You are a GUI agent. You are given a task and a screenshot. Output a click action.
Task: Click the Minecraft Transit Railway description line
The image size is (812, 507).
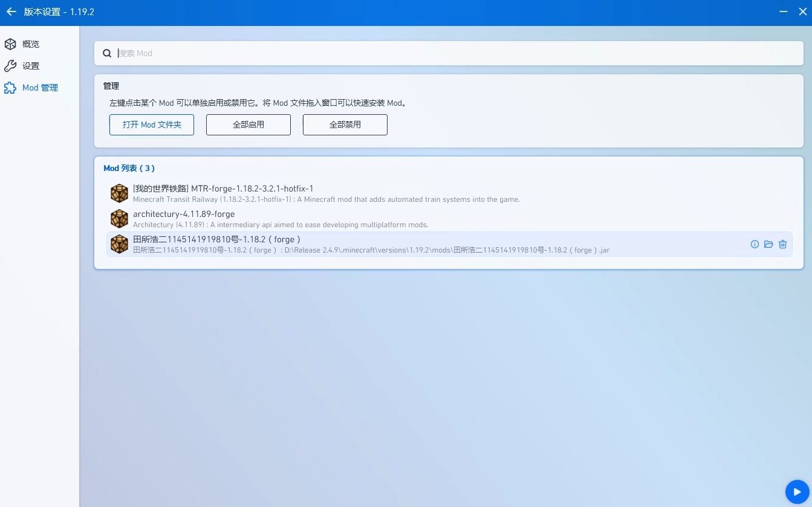[x=326, y=199]
